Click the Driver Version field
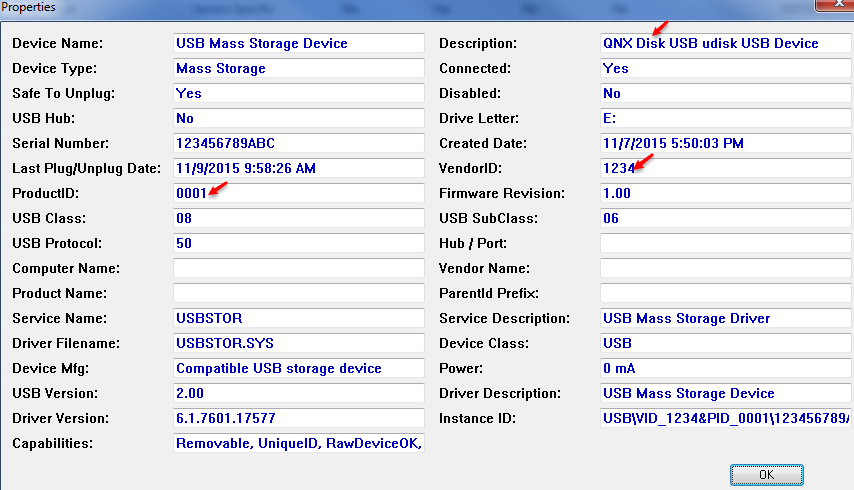Screen dimensions: 854x490 click(x=298, y=419)
